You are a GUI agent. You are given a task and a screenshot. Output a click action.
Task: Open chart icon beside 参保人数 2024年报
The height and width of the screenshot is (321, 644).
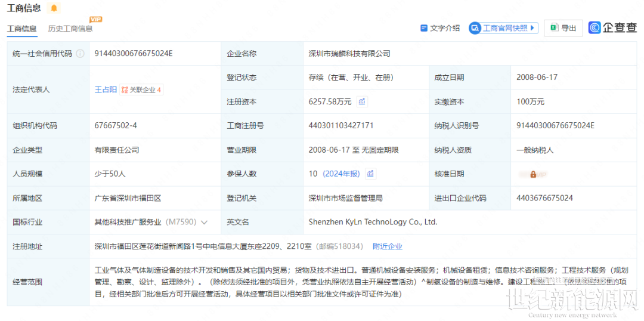pos(370,174)
